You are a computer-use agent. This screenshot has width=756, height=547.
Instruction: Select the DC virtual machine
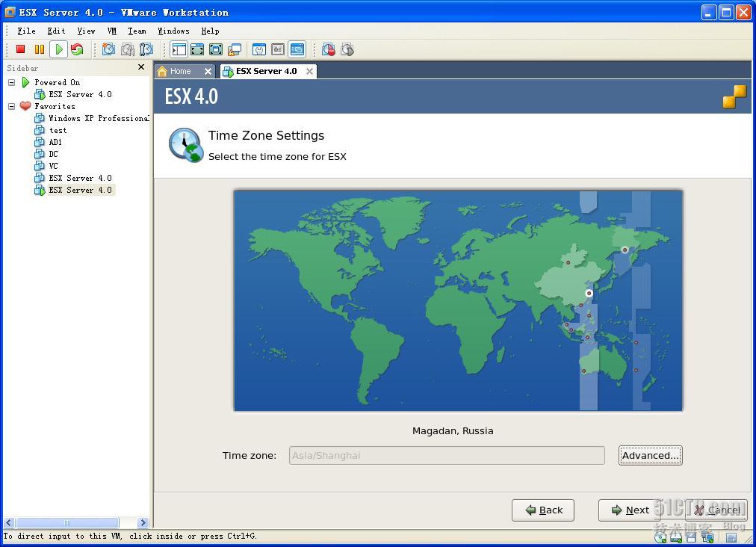point(54,154)
